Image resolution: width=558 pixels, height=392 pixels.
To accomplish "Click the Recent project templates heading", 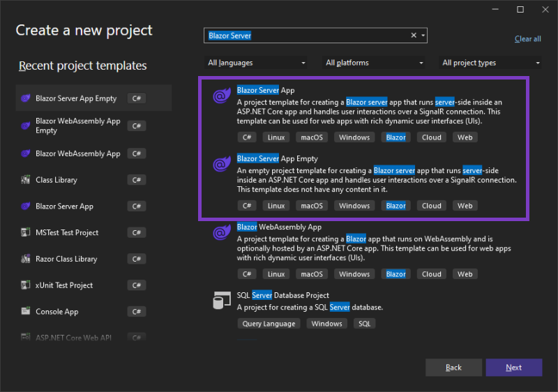I will point(82,66).
